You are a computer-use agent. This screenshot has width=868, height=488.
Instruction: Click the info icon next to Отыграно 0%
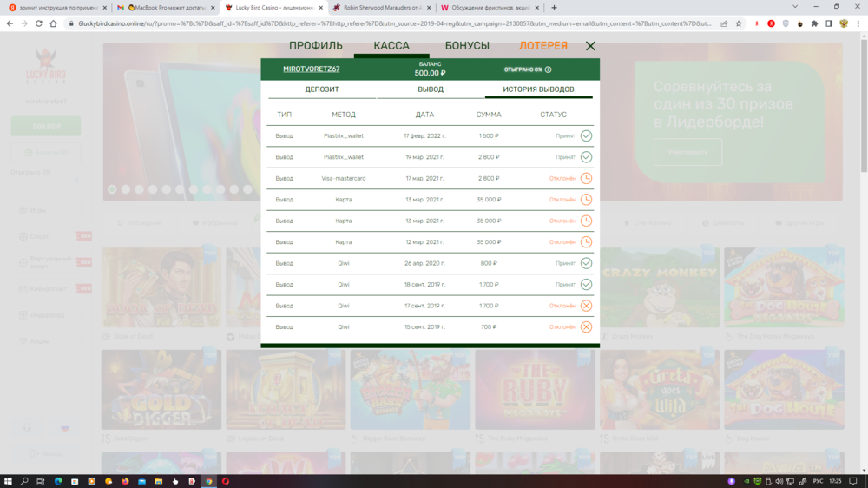549,69
